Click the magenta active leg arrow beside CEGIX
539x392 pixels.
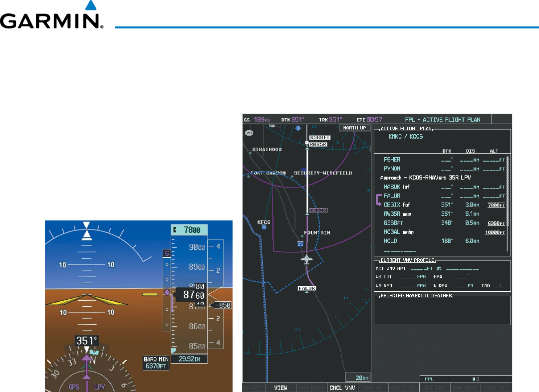378,199
